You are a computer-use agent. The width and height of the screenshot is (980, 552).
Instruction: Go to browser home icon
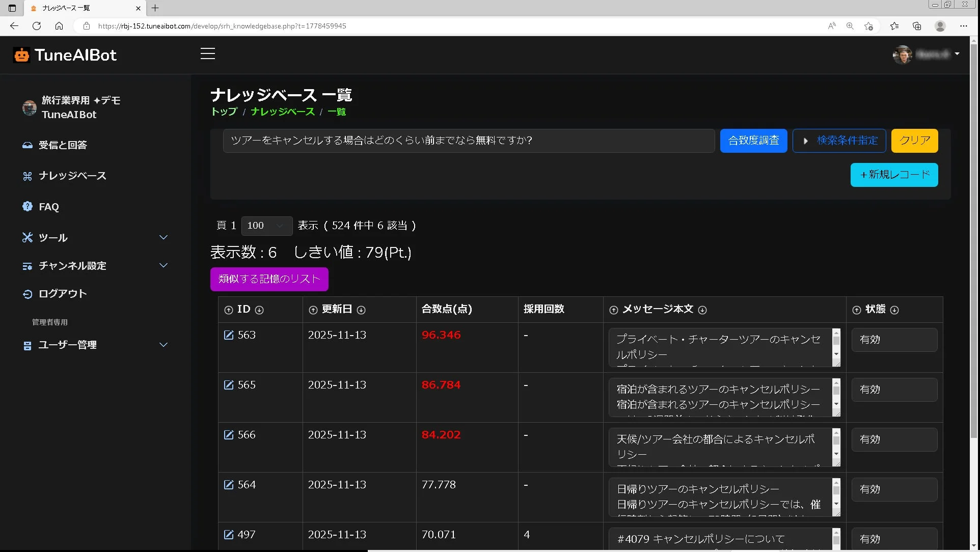click(x=59, y=26)
